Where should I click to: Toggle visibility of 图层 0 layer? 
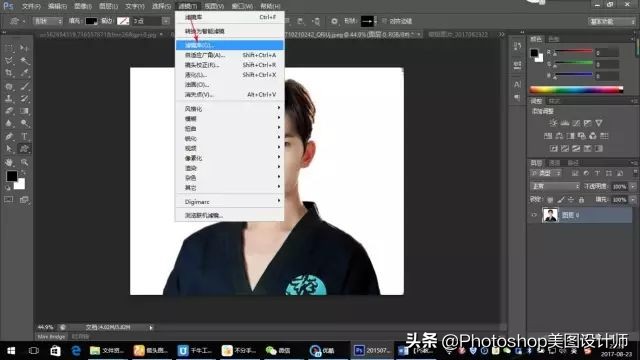pyautogui.click(x=534, y=215)
